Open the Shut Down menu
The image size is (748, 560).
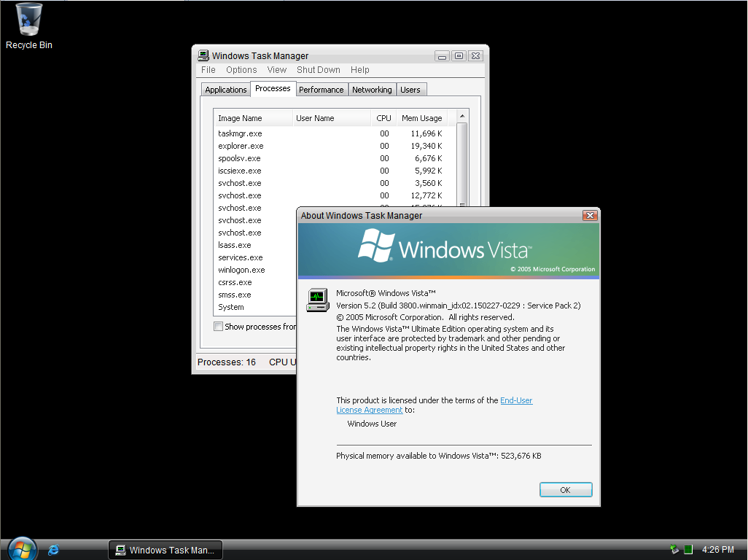click(318, 70)
